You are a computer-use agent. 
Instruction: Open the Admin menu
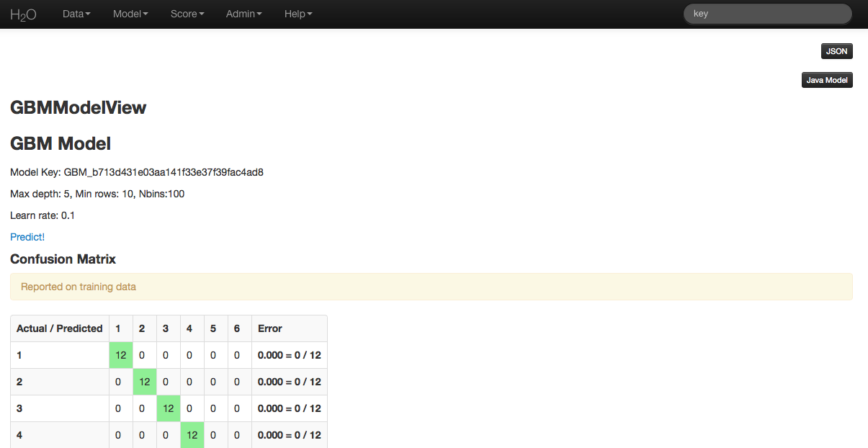click(x=243, y=14)
